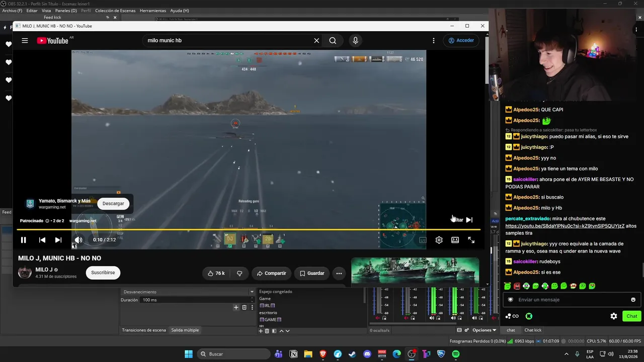Open the warships ad banner thumbnail
Viewport: 644px width, 362px height.
point(415,271)
